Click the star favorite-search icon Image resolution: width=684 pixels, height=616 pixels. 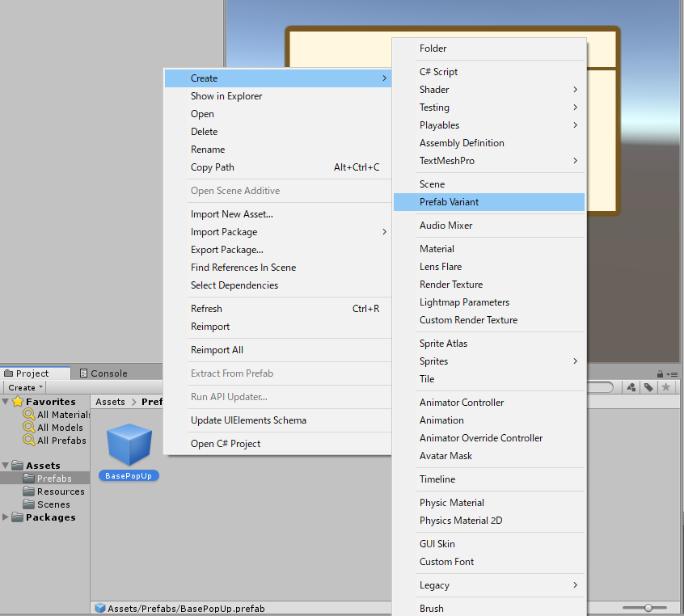(x=665, y=387)
